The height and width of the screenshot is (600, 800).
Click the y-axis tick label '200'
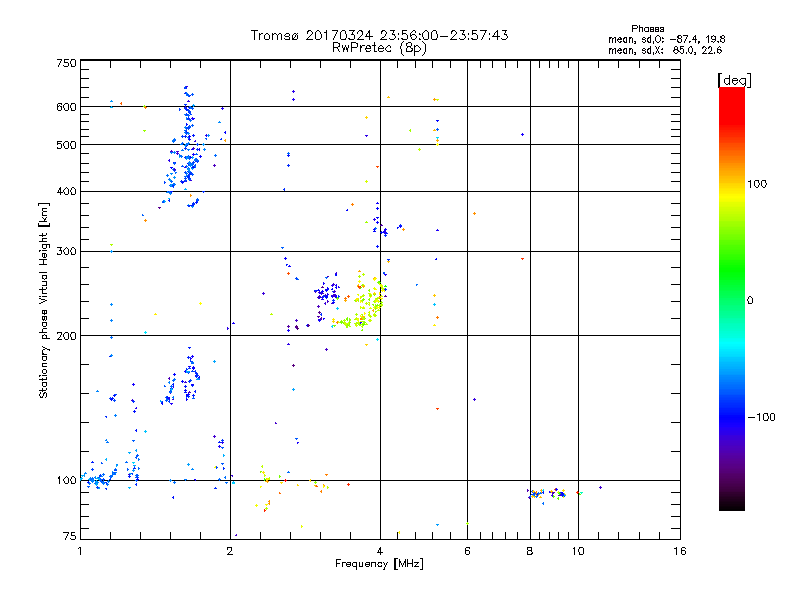(67, 336)
